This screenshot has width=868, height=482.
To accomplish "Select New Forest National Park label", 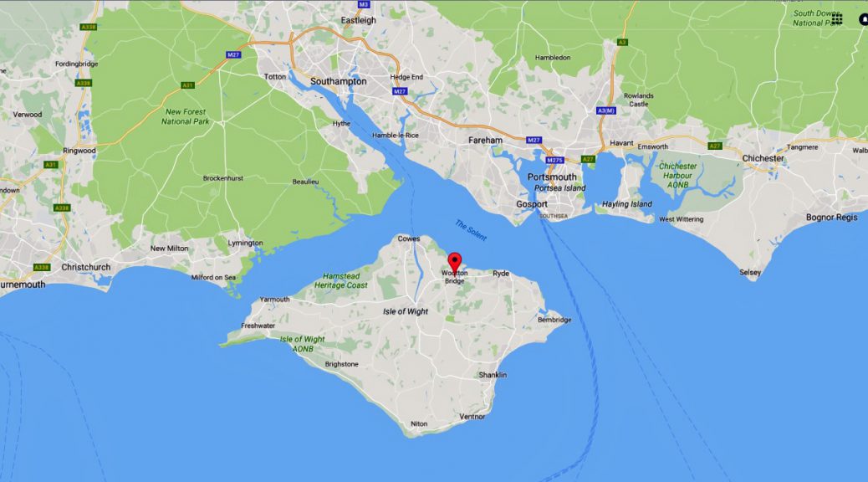I will tap(186, 116).
